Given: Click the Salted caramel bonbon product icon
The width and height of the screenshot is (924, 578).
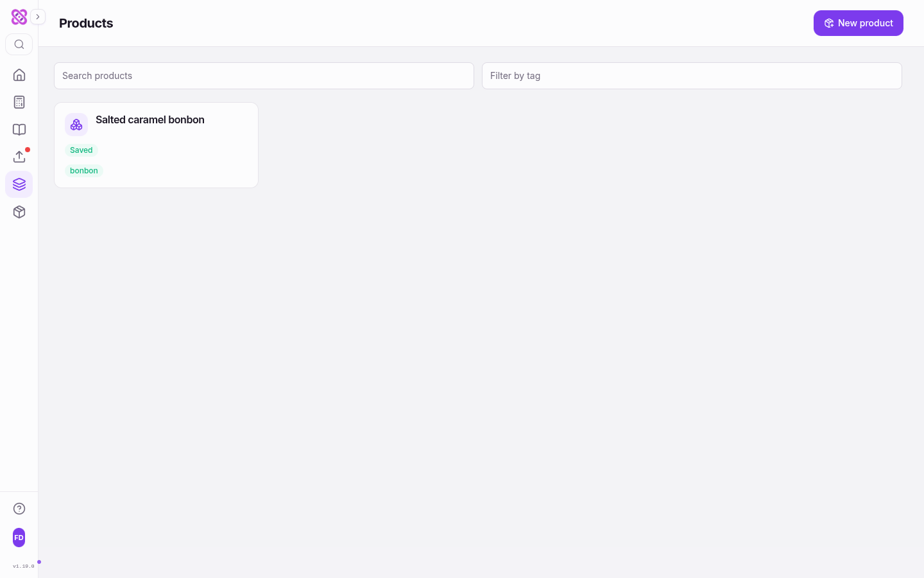Looking at the screenshot, I should point(76,125).
